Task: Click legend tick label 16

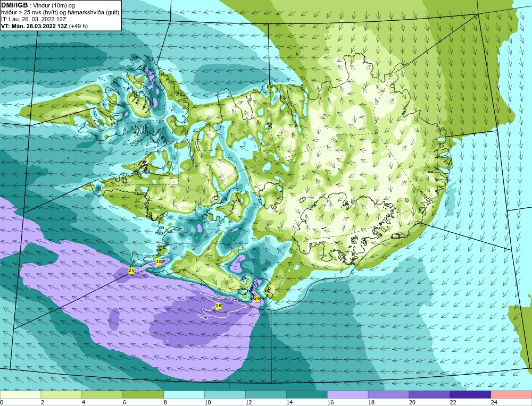Action: 330,402
